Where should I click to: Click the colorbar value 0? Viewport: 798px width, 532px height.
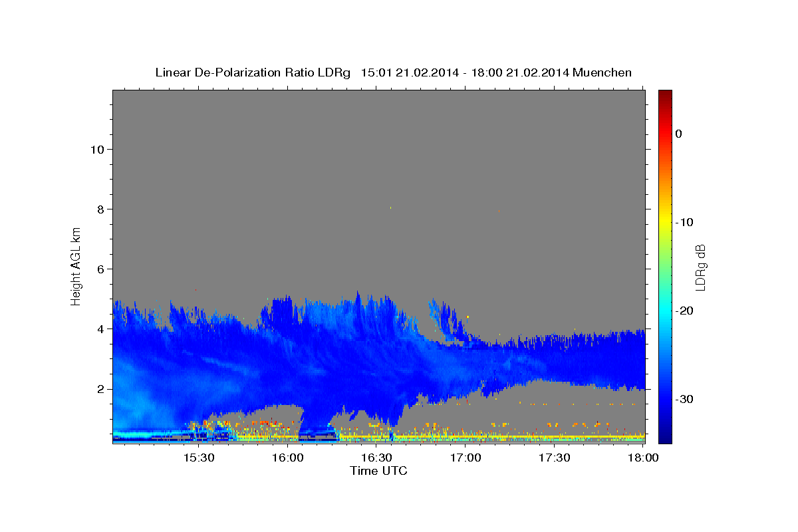pyautogui.click(x=678, y=134)
